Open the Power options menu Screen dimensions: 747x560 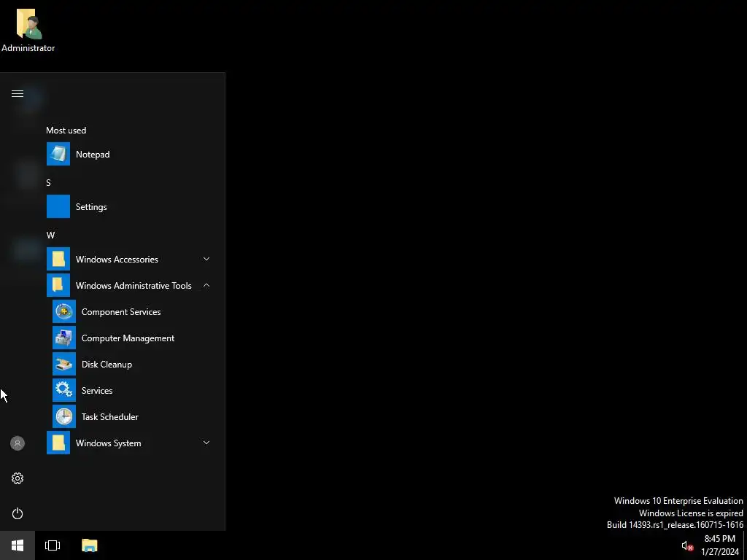(18, 513)
